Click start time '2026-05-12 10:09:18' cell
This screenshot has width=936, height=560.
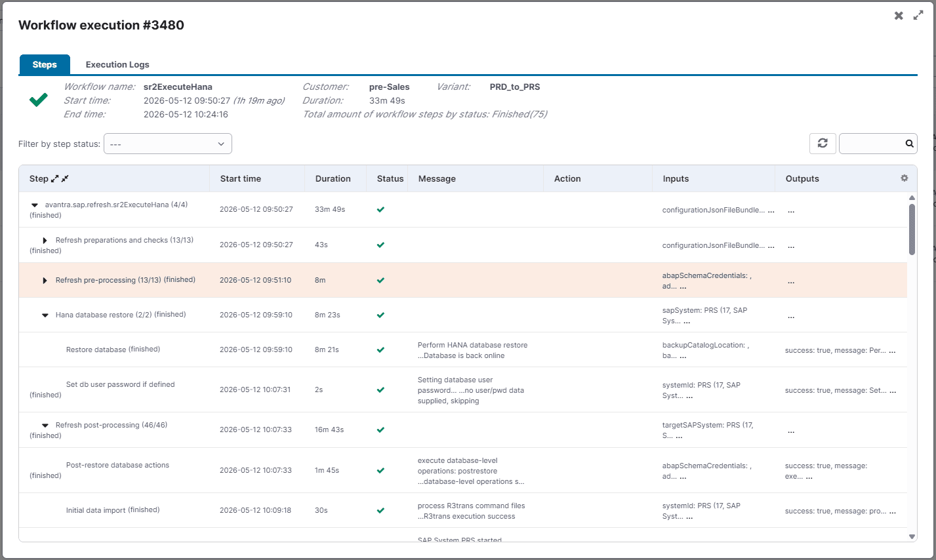(x=255, y=510)
